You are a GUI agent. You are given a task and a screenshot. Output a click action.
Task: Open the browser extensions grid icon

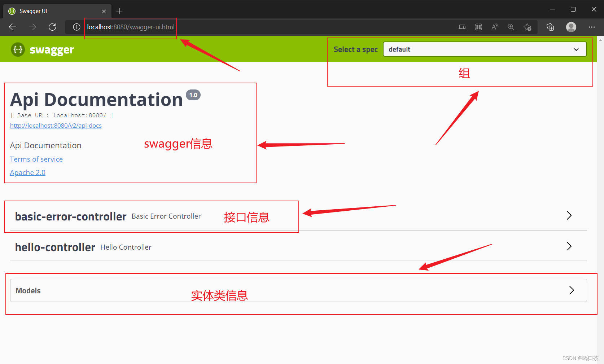point(478,27)
